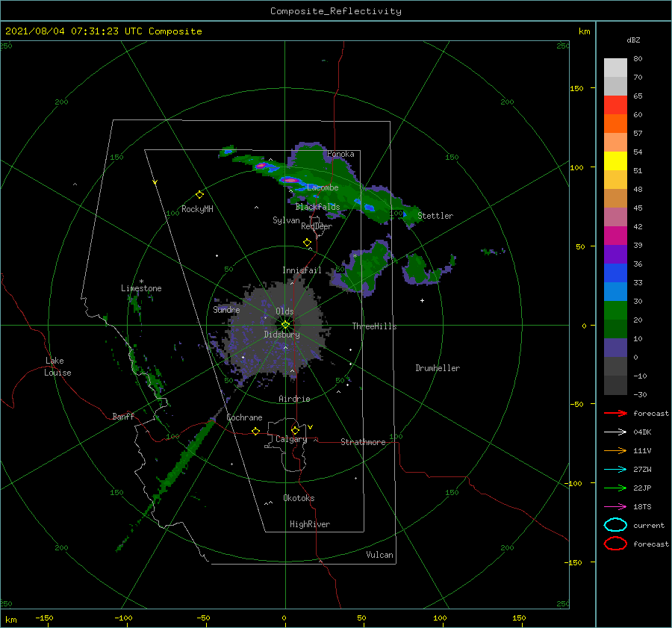The width and height of the screenshot is (672, 628).
Task: Click the yellow diamond marker above RockyMH
Action: (x=199, y=195)
